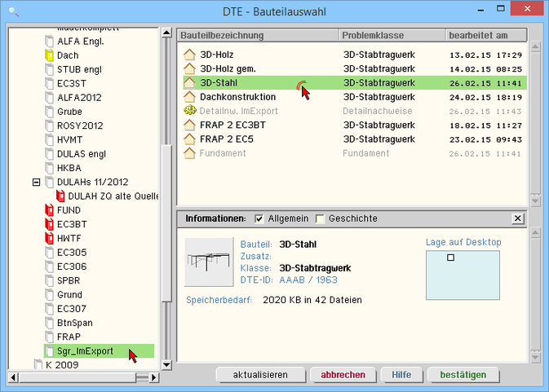Click the 3D-Stahl component thumbnail preview
Image resolution: width=549 pixels, height=392 pixels.
(208, 262)
